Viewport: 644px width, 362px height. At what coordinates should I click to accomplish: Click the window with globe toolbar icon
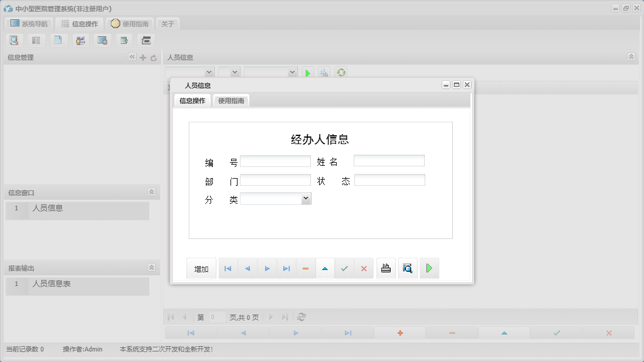[101, 40]
